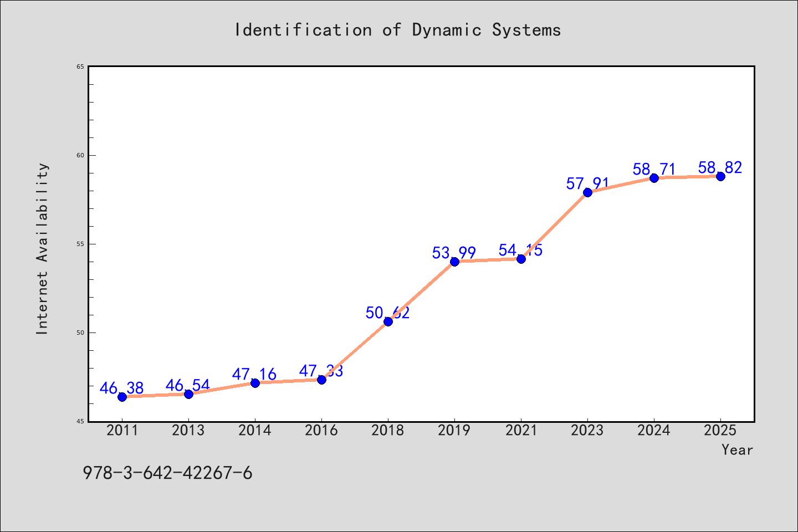Click the 57.91 value label
Screen dimensions: 798x532
(x=587, y=183)
